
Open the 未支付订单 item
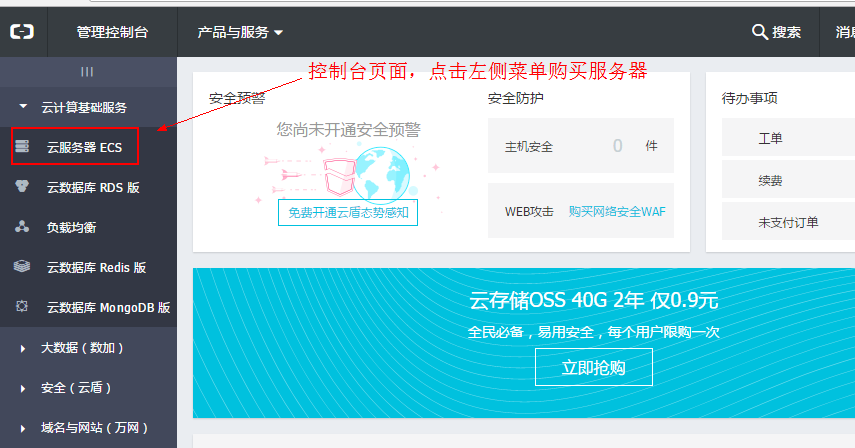(x=788, y=222)
